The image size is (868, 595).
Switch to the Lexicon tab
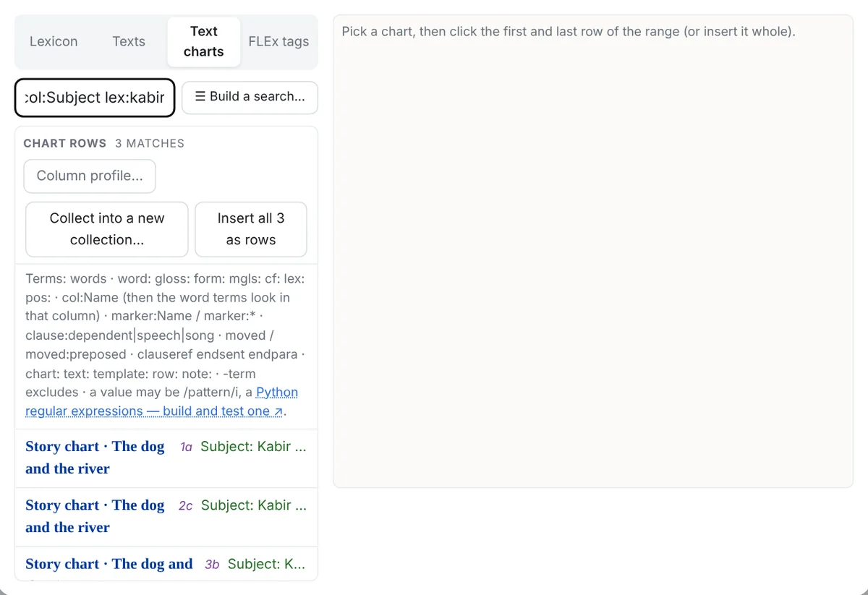click(x=54, y=42)
